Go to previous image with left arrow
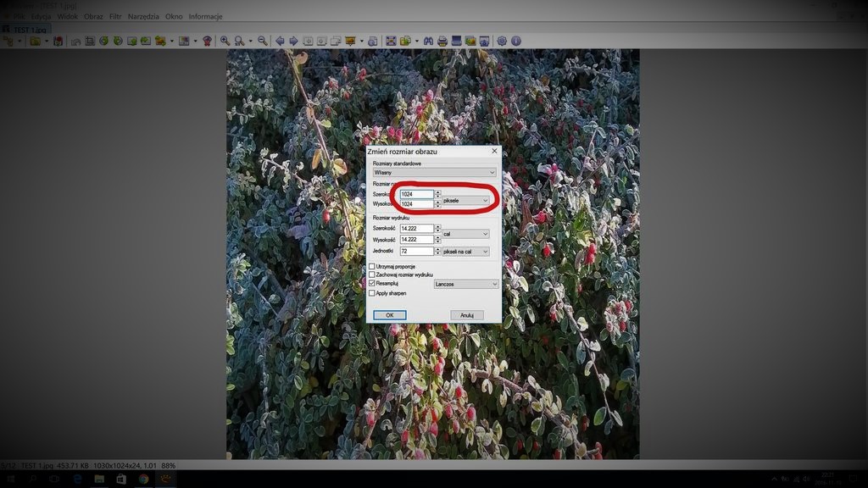This screenshot has width=868, height=488. point(280,41)
